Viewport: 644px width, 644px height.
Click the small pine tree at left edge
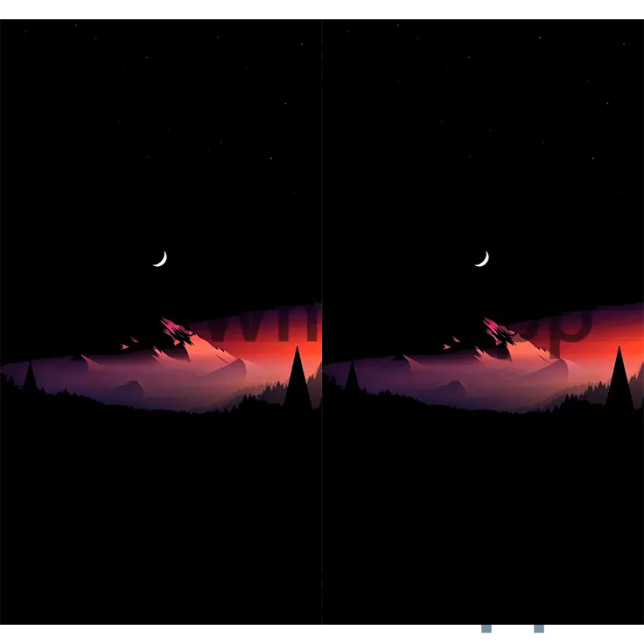click(30, 378)
